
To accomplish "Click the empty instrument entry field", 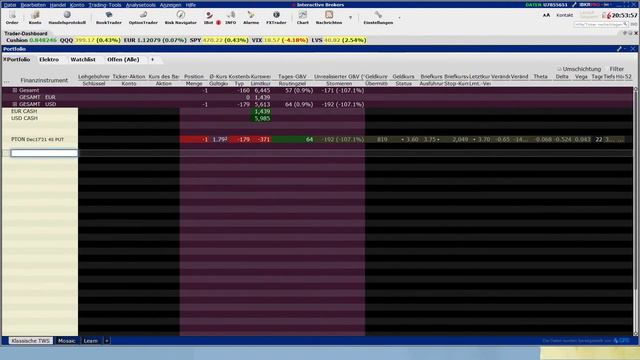I will (x=44, y=153).
